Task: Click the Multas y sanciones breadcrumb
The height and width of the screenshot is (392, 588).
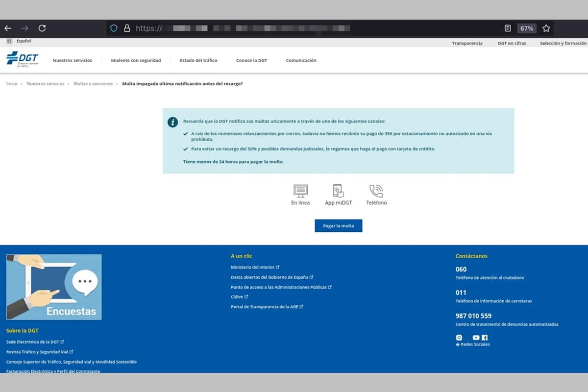Action: [93, 84]
